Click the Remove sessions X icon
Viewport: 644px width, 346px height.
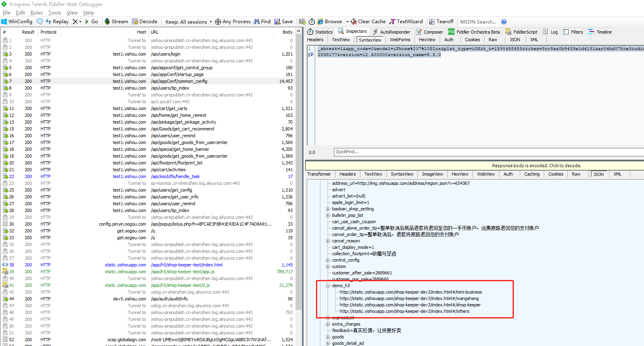pos(75,22)
